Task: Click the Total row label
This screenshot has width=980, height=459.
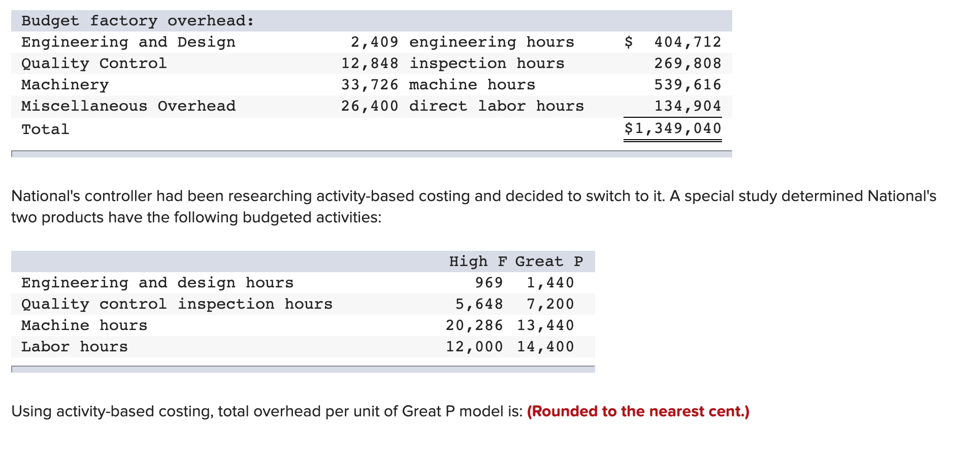Action: tap(45, 128)
